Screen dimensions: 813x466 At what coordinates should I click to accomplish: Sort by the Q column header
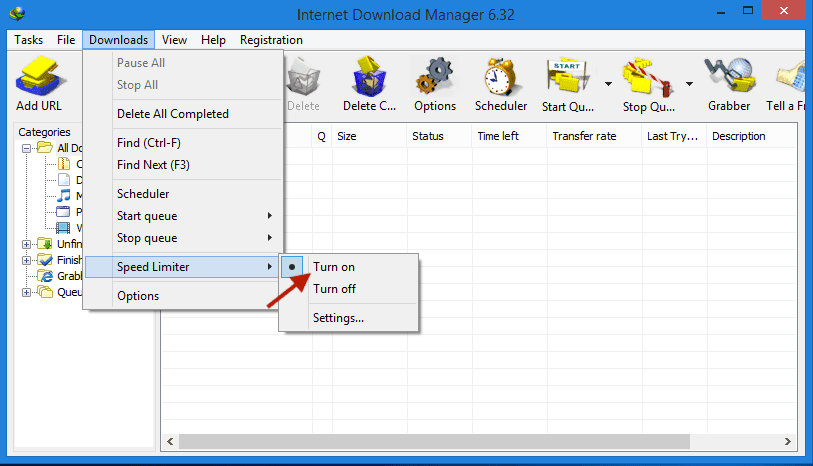322,136
